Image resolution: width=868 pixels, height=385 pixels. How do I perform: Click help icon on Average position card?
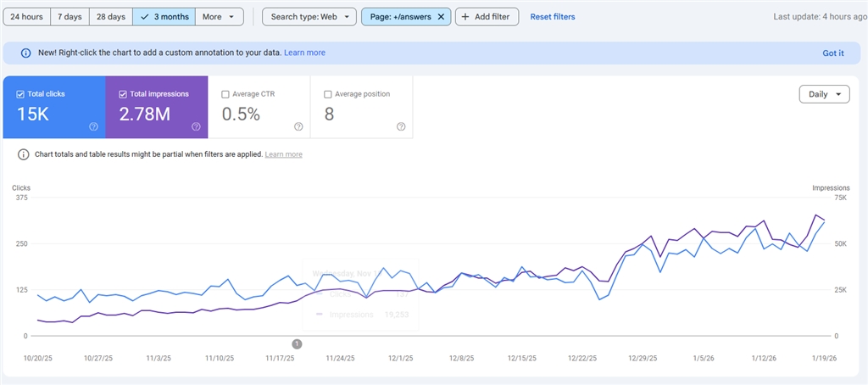pos(401,127)
